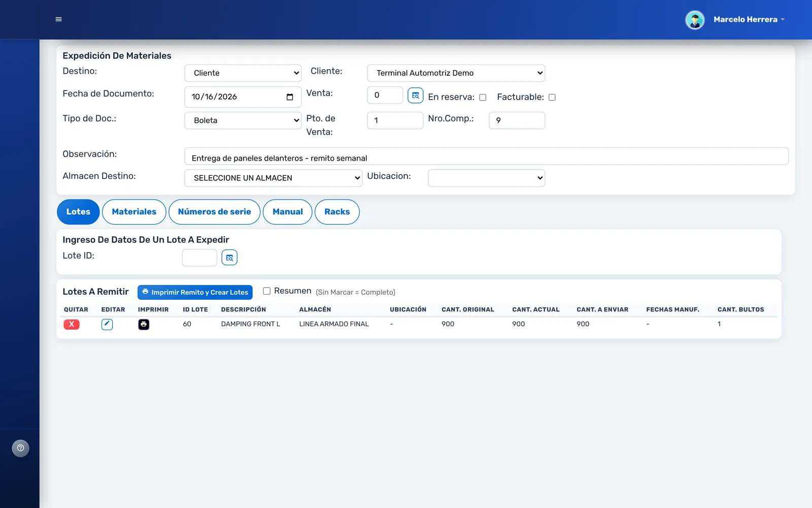Click the ID LOTE value 60
The width and height of the screenshot is (812, 508).
pos(187,324)
